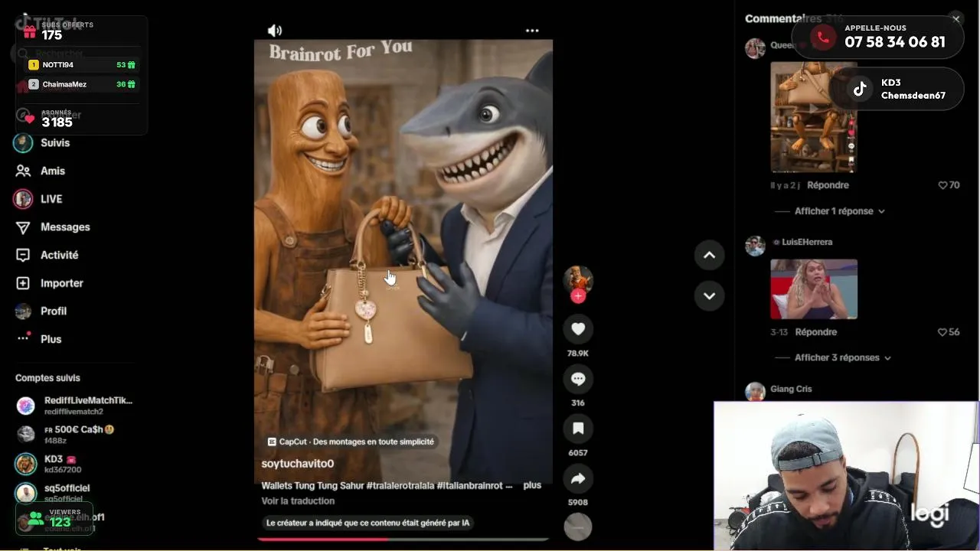
Task: Open Giang Cris profile name
Action: pyautogui.click(x=791, y=389)
